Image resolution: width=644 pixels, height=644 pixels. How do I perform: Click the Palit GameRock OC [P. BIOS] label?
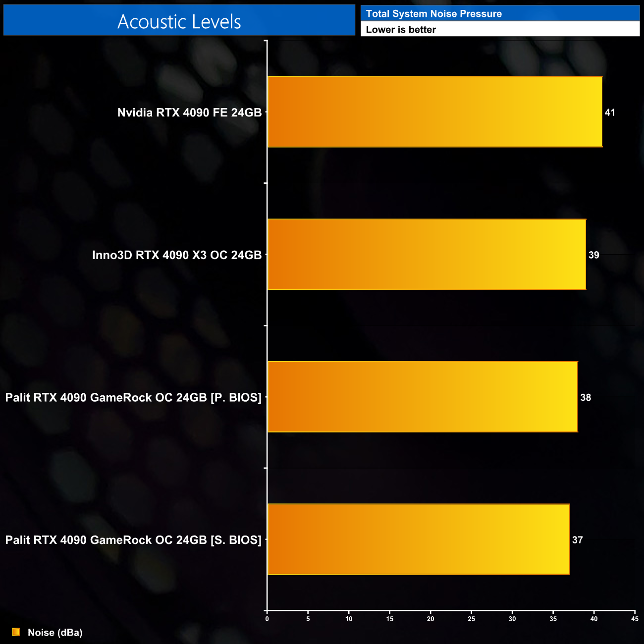(x=133, y=397)
